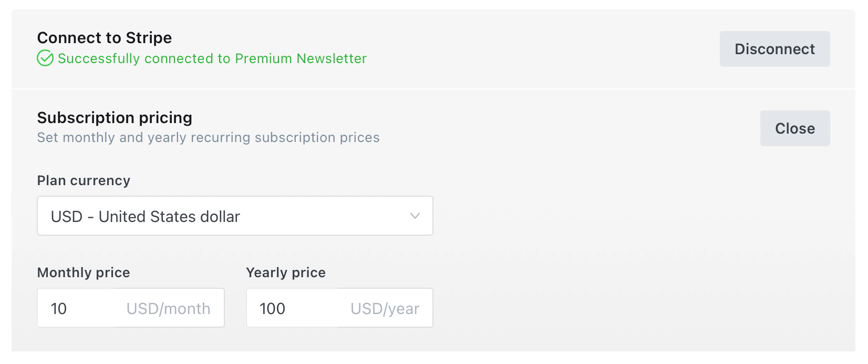Click the USD/year placeholder text
The height and width of the screenshot is (364, 868).
(384, 308)
